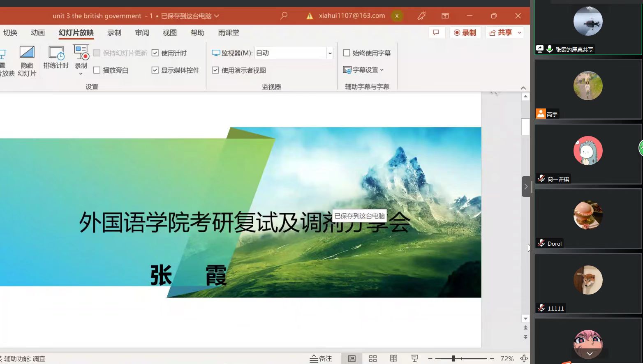Image resolution: width=643 pixels, height=364 pixels.
Task: Click fit slide to window icon
Action: [524, 359]
